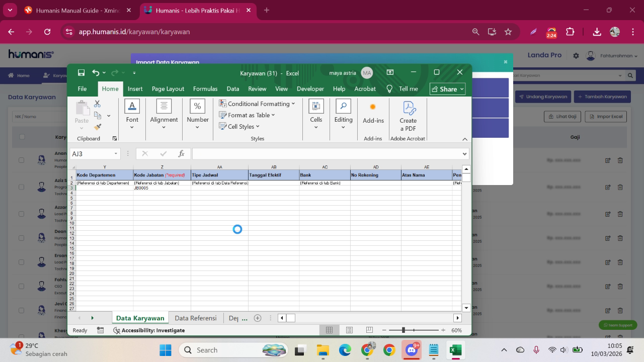
Task: Copy selection using the Copy icon
Action: [98, 116]
